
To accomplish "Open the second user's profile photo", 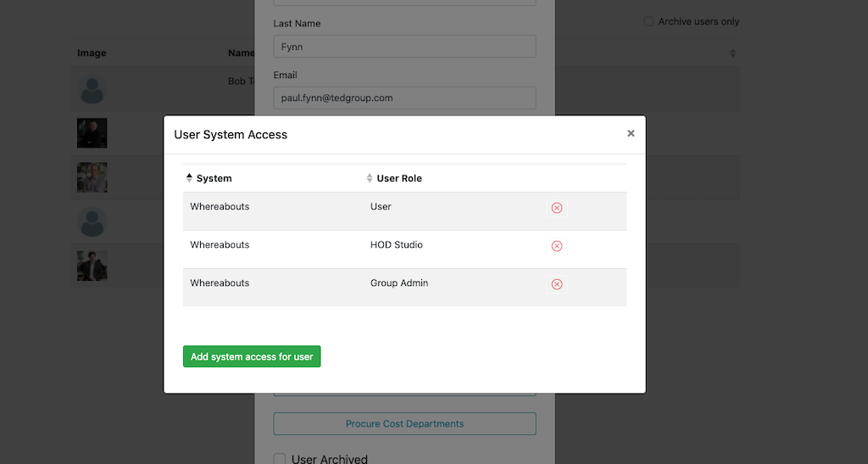I will click(x=92, y=133).
